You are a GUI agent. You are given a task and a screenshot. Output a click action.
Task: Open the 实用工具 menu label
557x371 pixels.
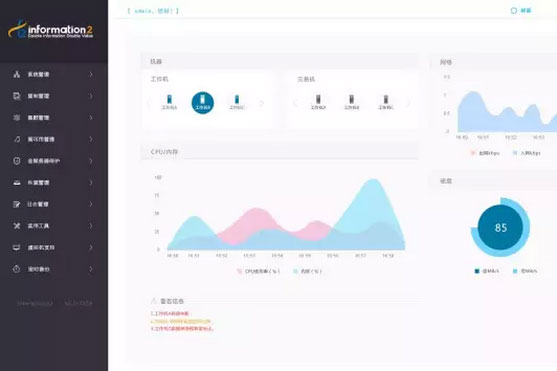coord(38,226)
